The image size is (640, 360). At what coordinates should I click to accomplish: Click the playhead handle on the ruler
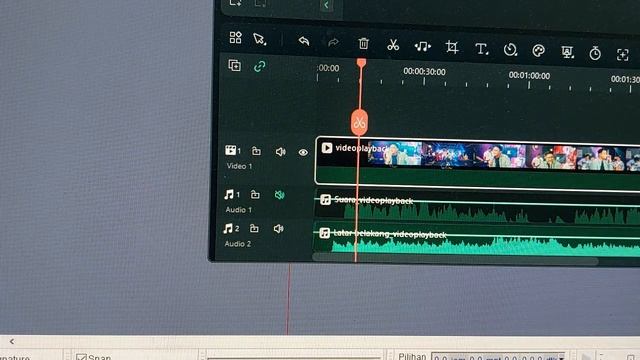(361, 63)
